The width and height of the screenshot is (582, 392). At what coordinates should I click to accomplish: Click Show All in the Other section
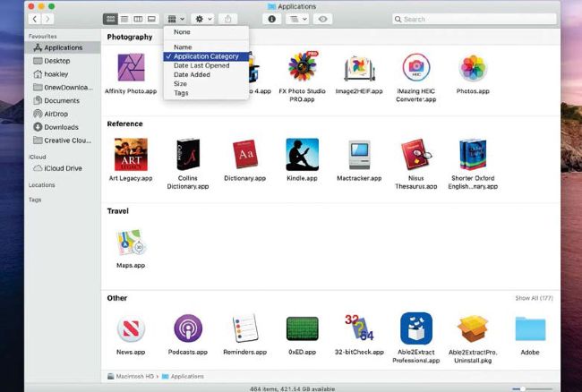pyautogui.click(x=535, y=298)
